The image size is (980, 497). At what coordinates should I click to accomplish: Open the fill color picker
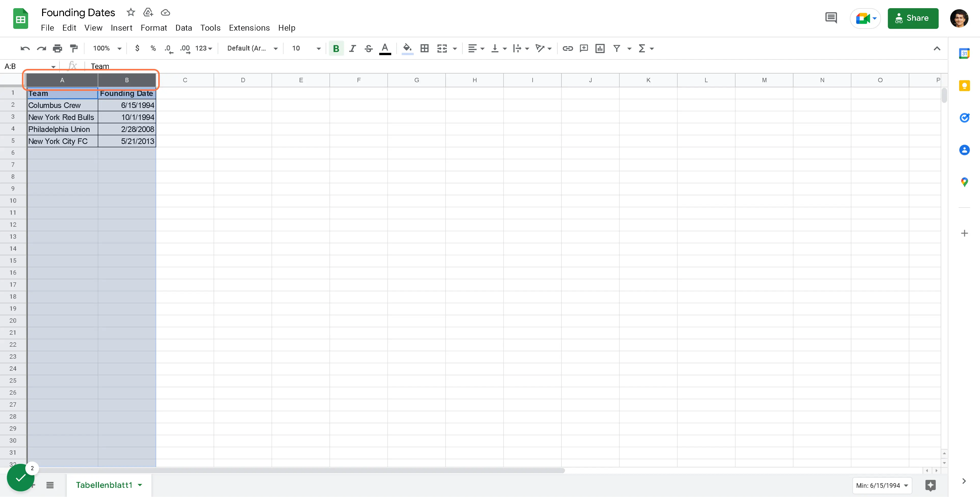click(407, 48)
